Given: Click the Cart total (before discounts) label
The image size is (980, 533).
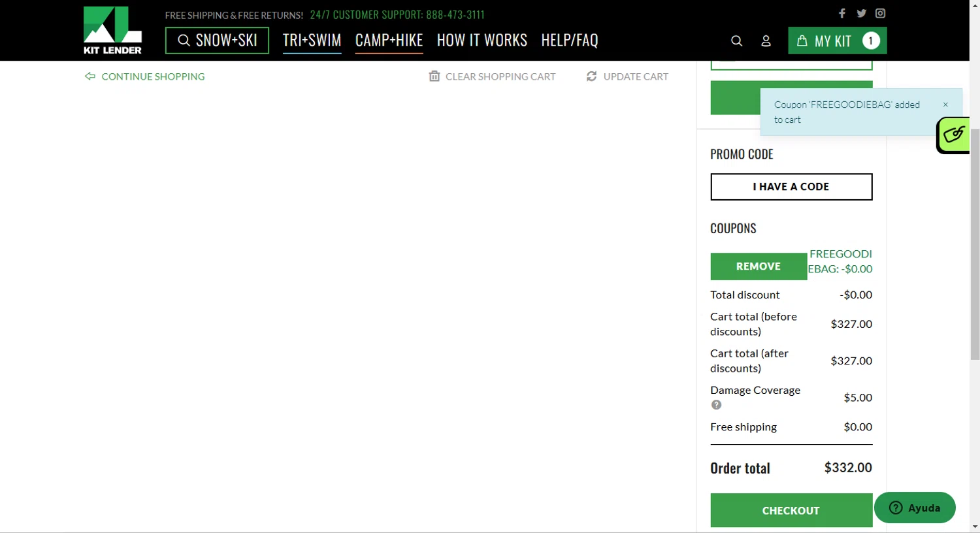Looking at the screenshot, I should coord(754,324).
